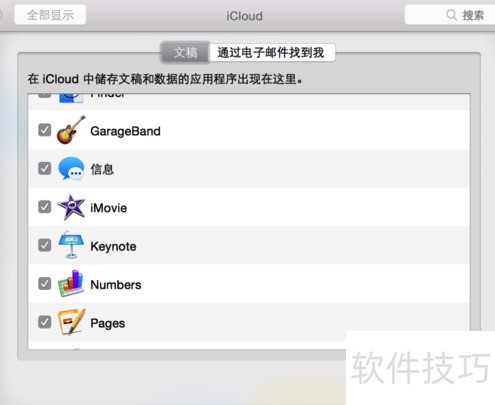The height and width of the screenshot is (405, 495).
Task: Select the GarageBand label text
Action: (125, 131)
